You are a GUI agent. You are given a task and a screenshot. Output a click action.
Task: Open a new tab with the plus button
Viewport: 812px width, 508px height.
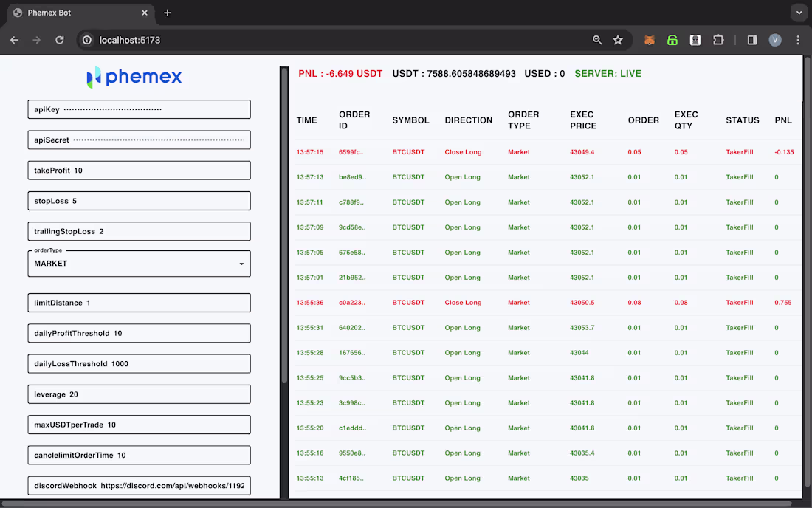click(x=167, y=13)
